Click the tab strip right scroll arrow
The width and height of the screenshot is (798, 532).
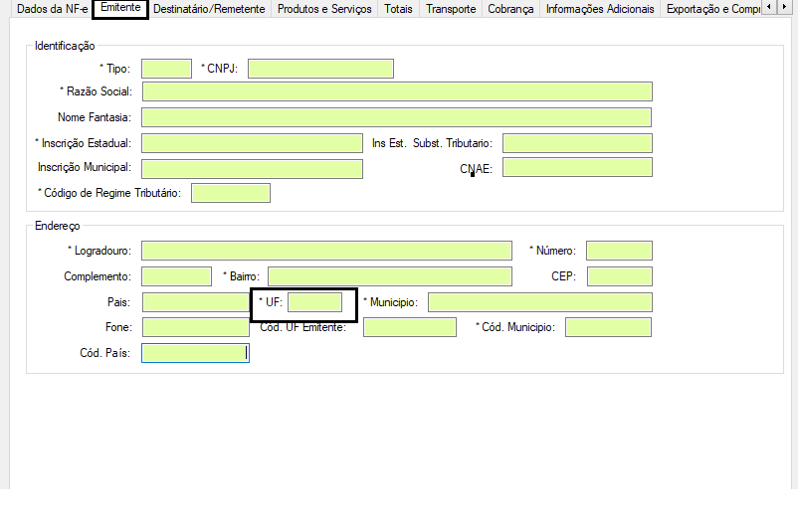click(784, 7)
